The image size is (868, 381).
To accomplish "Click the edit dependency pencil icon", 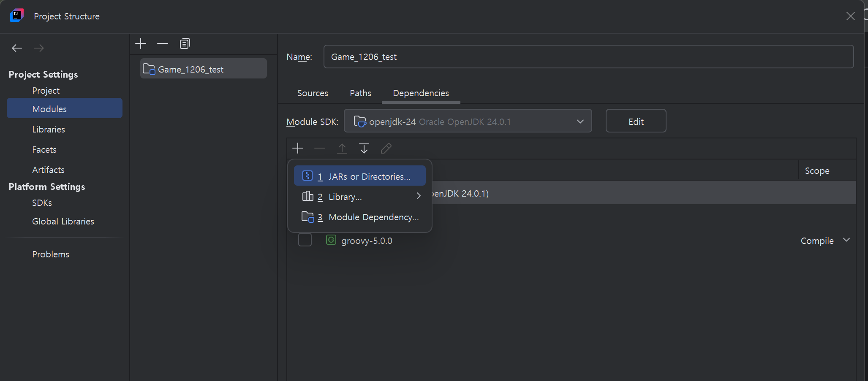I will 386,148.
